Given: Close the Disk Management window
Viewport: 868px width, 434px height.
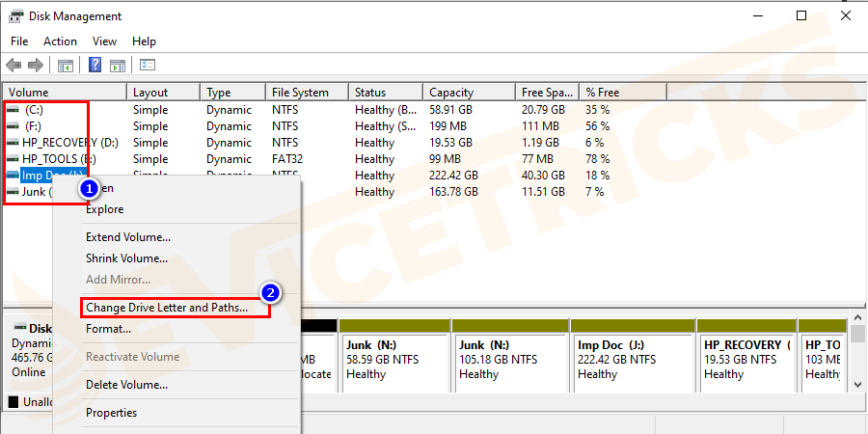Looking at the screenshot, I should point(845,15).
